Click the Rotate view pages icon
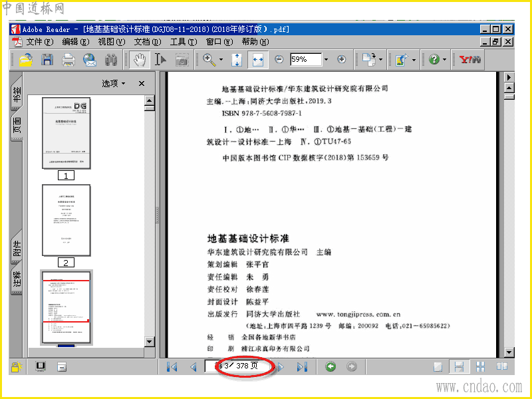Image resolution: width=532 pixels, height=399 pixels. pyautogui.click(x=369, y=60)
